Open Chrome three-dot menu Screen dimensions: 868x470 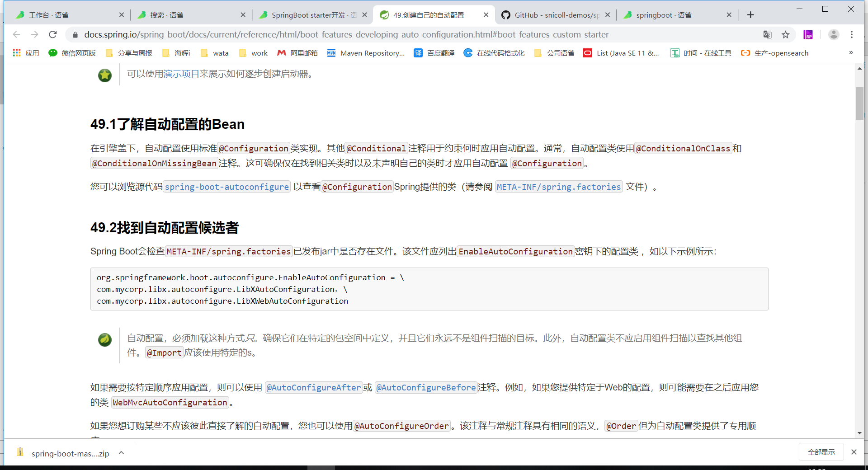pos(852,34)
